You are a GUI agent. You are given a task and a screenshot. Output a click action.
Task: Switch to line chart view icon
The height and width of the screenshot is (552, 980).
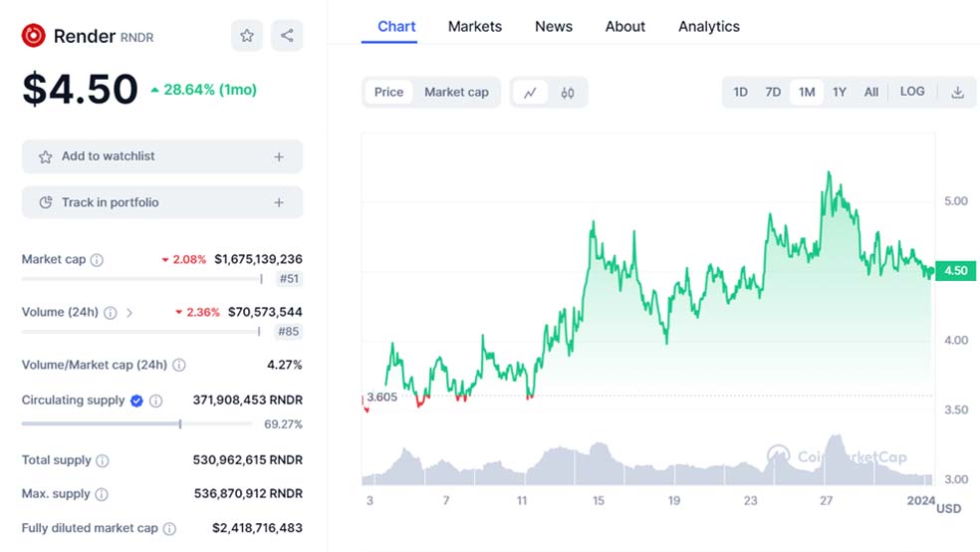530,93
